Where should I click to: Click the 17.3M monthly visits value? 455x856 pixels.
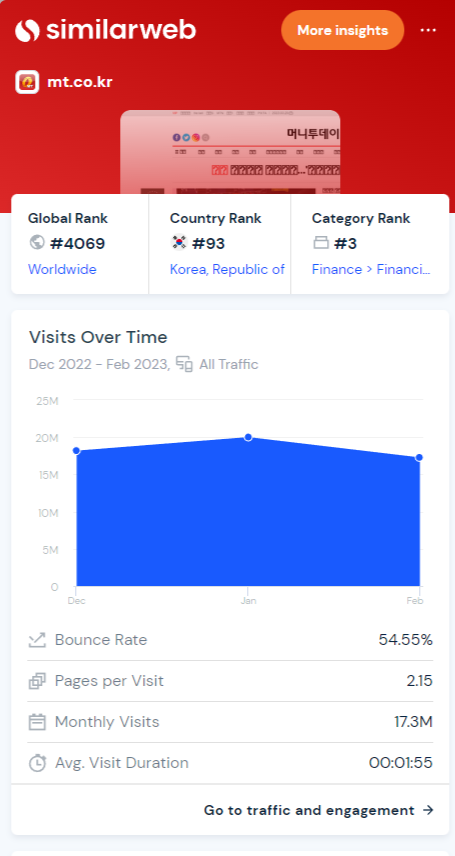pyautogui.click(x=413, y=722)
